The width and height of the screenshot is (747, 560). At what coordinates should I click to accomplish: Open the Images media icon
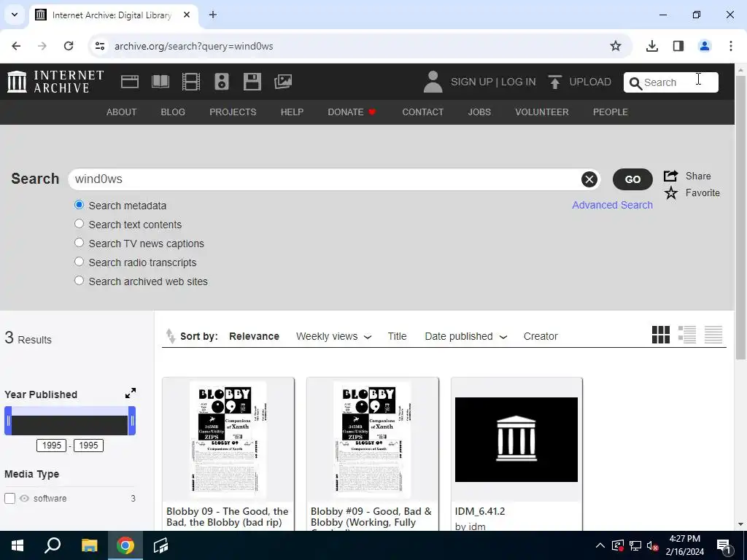(x=283, y=82)
